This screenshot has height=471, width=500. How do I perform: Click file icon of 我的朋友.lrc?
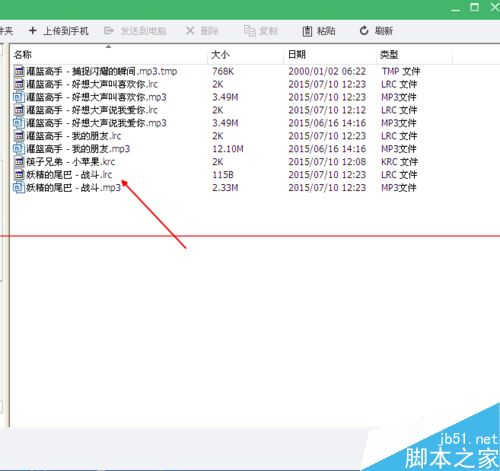[19, 136]
